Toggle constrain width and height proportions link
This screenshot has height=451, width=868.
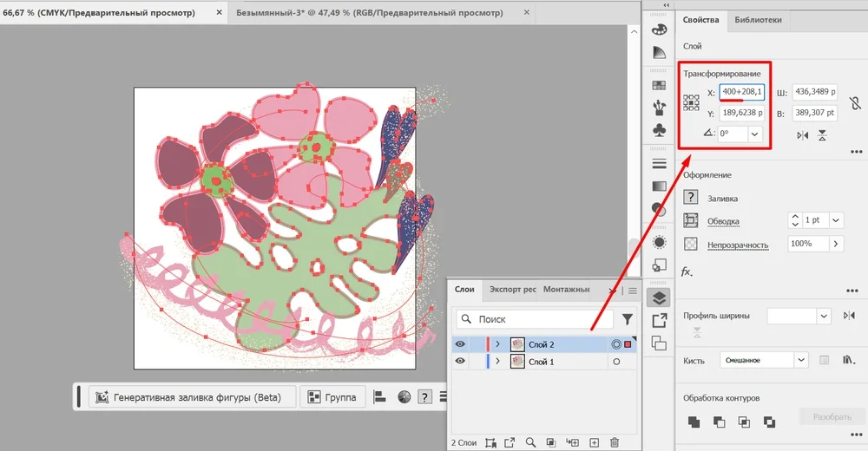click(x=854, y=102)
